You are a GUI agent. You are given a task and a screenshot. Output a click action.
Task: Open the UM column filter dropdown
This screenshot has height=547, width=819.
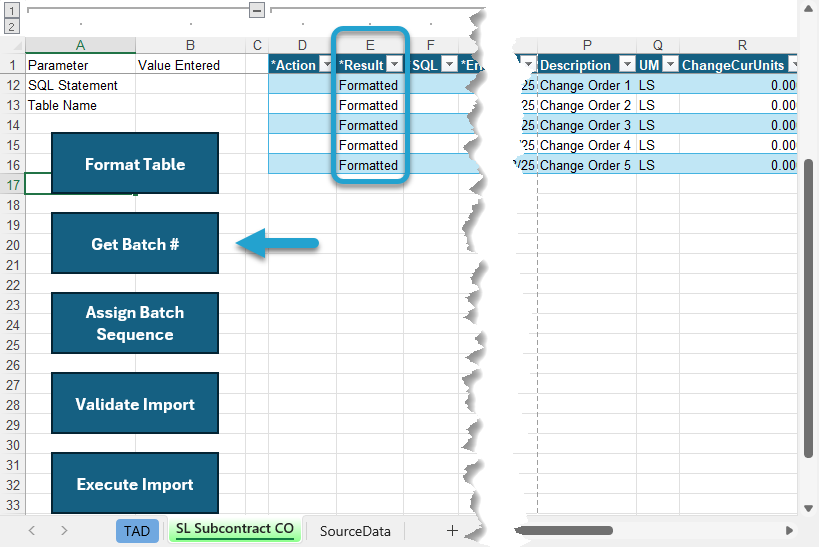(x=670, y=64)
